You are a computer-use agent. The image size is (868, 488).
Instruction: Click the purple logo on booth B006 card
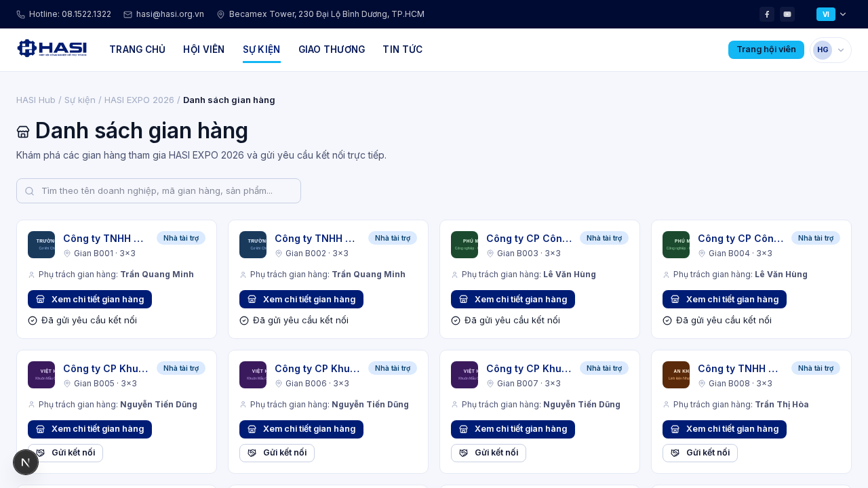coord(253,375)
